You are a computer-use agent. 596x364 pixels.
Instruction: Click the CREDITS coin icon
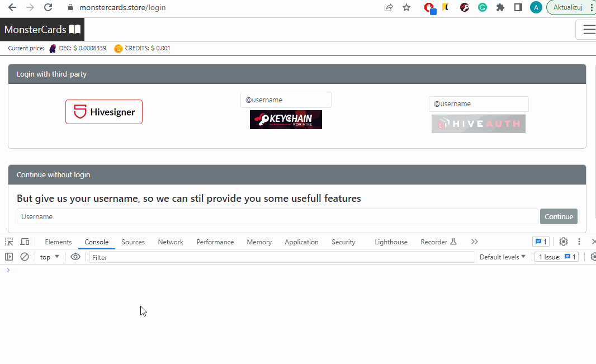coord(118,48)
